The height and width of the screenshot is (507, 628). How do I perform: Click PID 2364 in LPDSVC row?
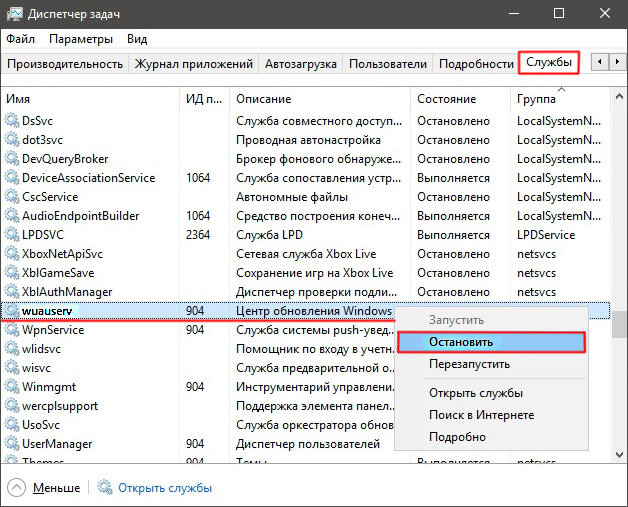click(x=198, y=235)
